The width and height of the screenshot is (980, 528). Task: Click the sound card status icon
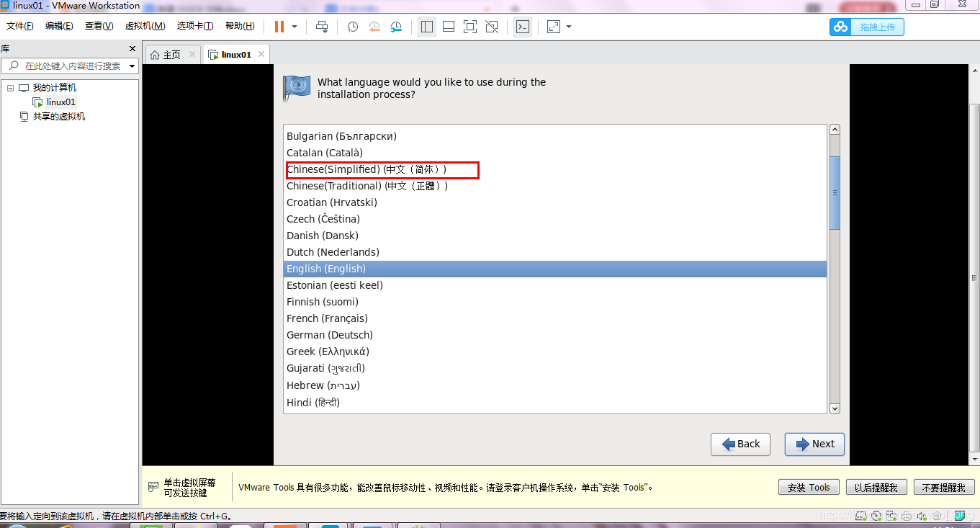click(x=922, y=516)
